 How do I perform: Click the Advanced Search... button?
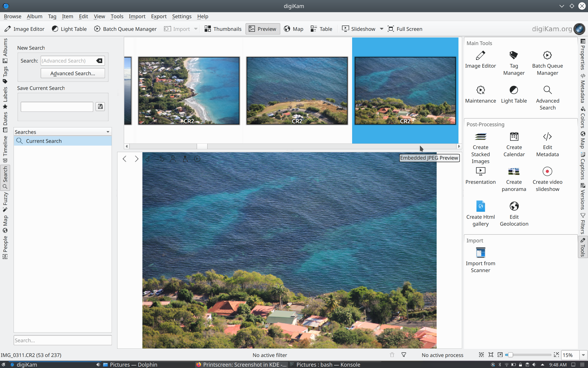(x=73, y=73)
